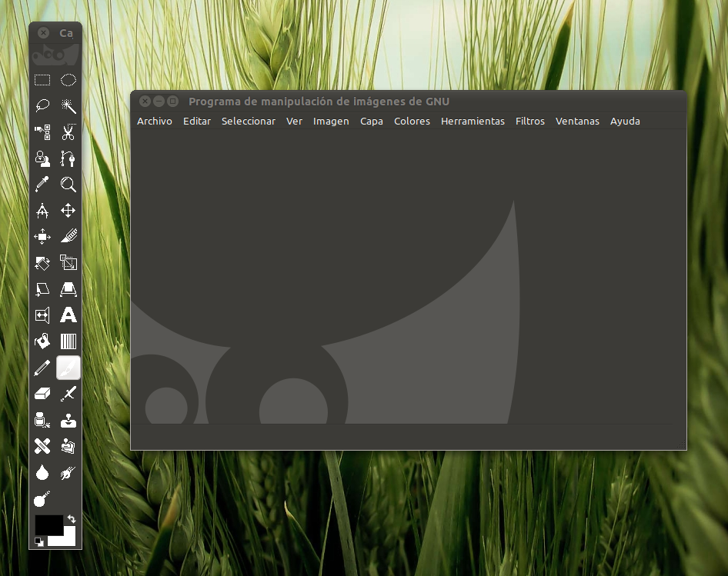Select the Measure compass tool
This screenshot has height=576, width=728.
coord(42,211)
